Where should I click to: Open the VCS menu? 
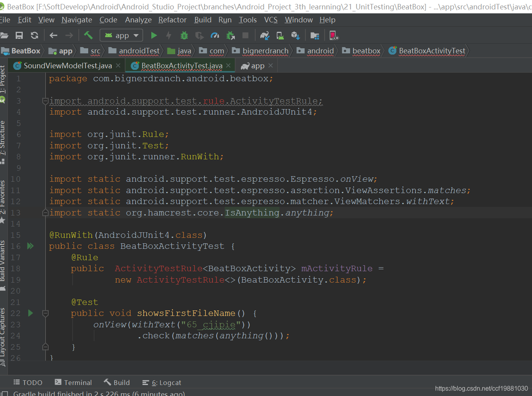(271, 20)
